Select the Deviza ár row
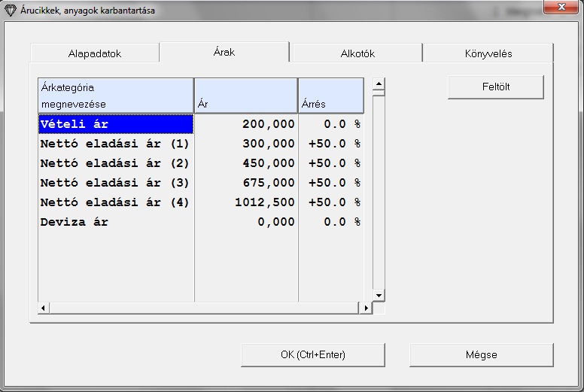 point(116,222)
